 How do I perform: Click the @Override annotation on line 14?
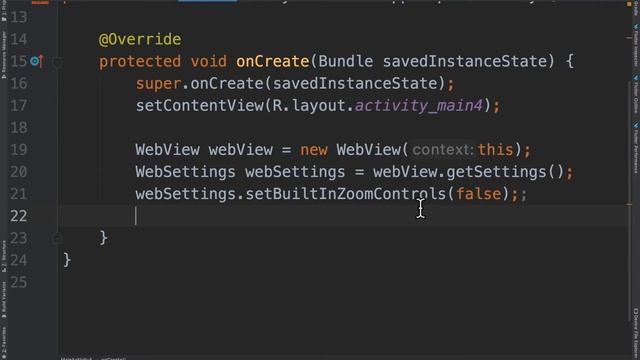[x=140, y=40]
